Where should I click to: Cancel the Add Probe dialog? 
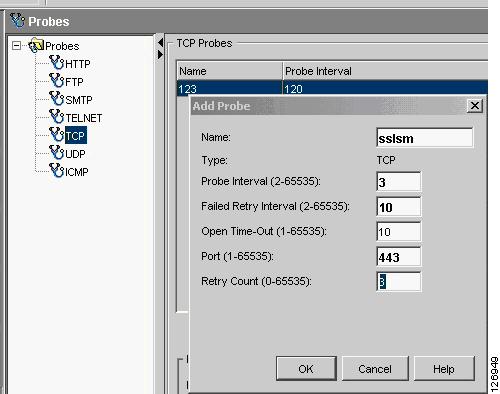point(375,368)
